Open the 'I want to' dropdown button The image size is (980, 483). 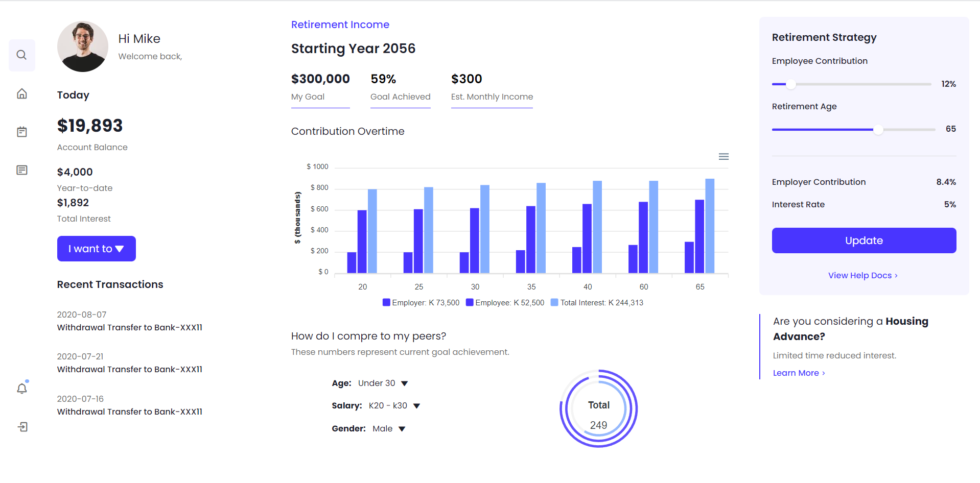point(96,249)
